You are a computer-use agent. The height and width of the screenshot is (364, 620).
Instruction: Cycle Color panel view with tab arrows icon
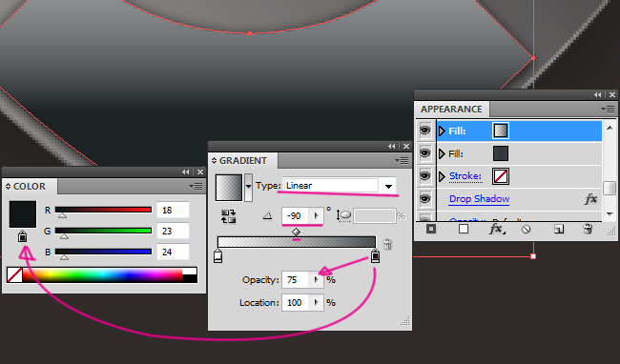[8, 187]
